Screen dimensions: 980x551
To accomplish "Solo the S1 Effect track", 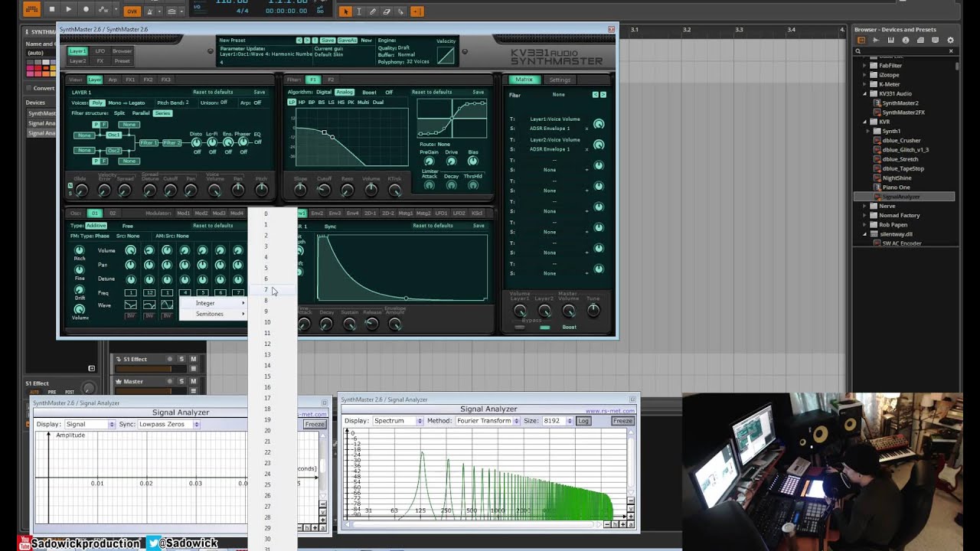I will pos(181,359).
